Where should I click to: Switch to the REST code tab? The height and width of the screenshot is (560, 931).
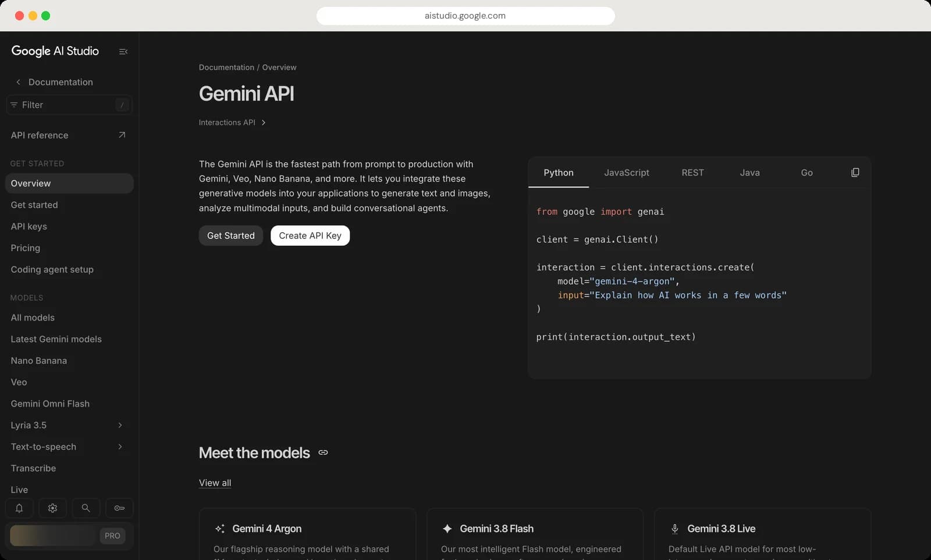pyautogui.click(x=692, y=173)
